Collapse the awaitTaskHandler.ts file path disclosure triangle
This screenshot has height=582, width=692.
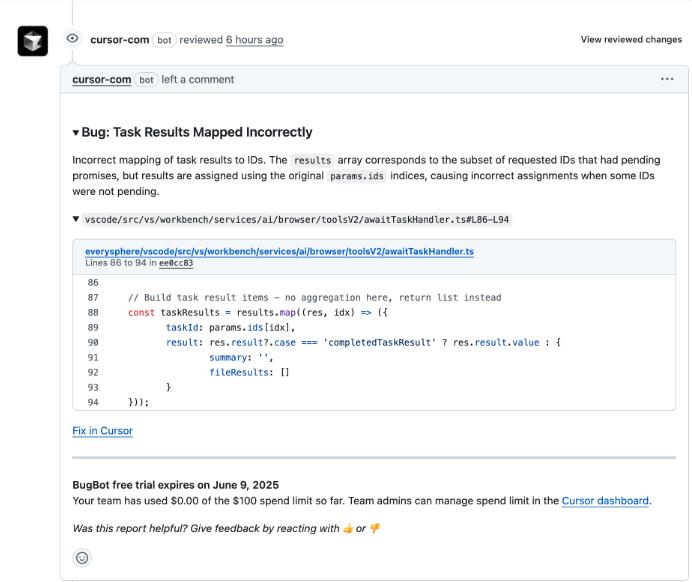pyautogui.click(x=77, y=219)
